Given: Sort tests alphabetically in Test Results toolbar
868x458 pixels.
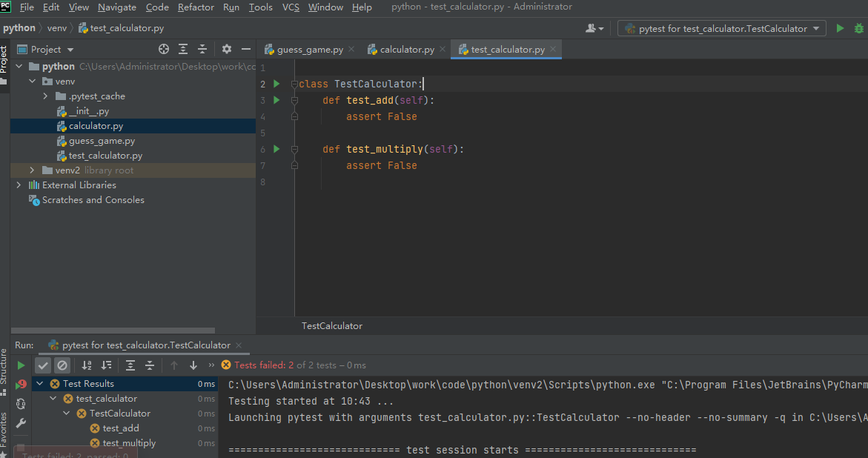Looking at the screenshot, I should tap(88, 365).
